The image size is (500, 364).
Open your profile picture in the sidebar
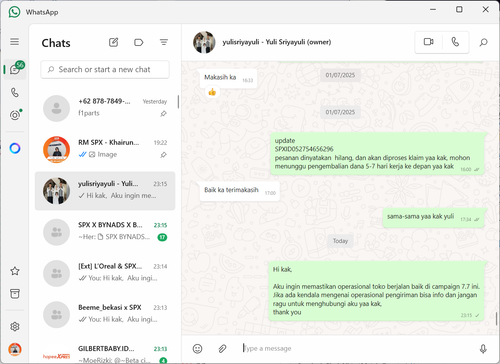pyautogui.click(x=15, y=349)
